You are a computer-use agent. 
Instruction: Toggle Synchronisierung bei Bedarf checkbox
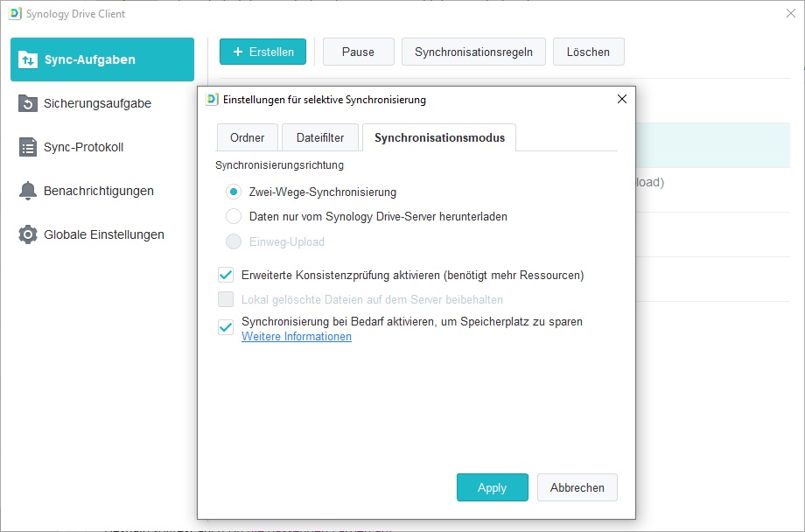[x=226, y=327]
